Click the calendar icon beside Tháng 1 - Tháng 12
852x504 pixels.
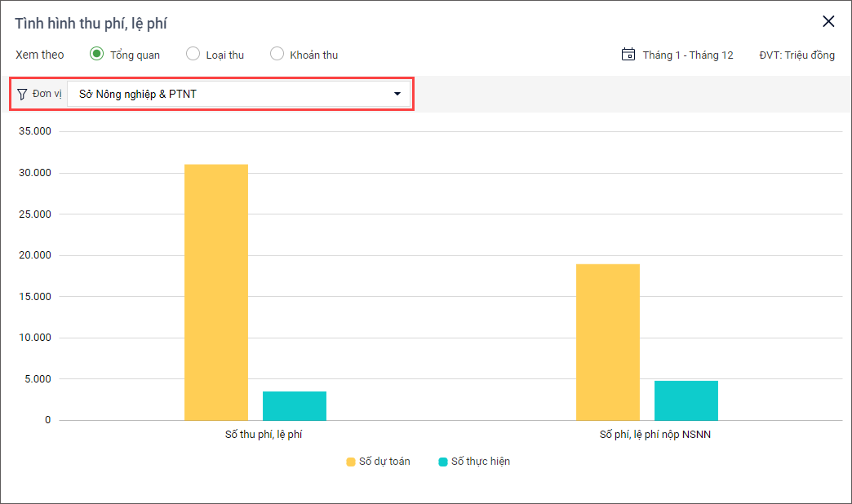[628, 55]
